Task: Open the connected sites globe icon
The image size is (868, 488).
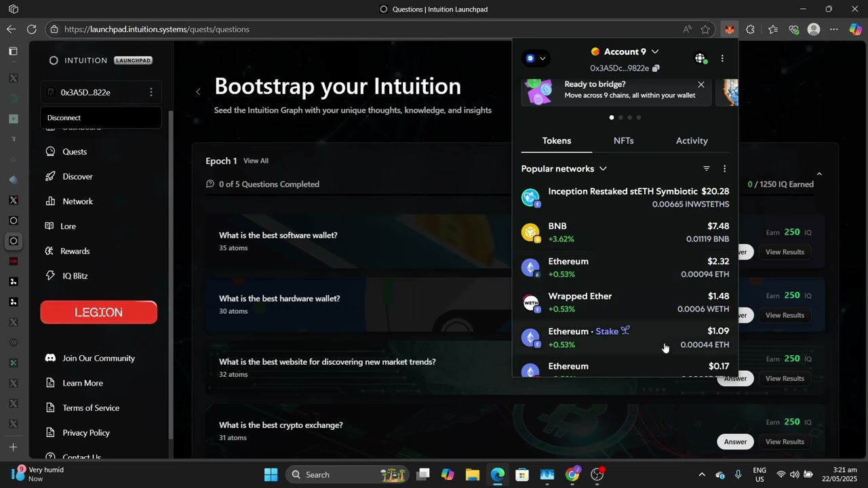Action: point(701,58)
